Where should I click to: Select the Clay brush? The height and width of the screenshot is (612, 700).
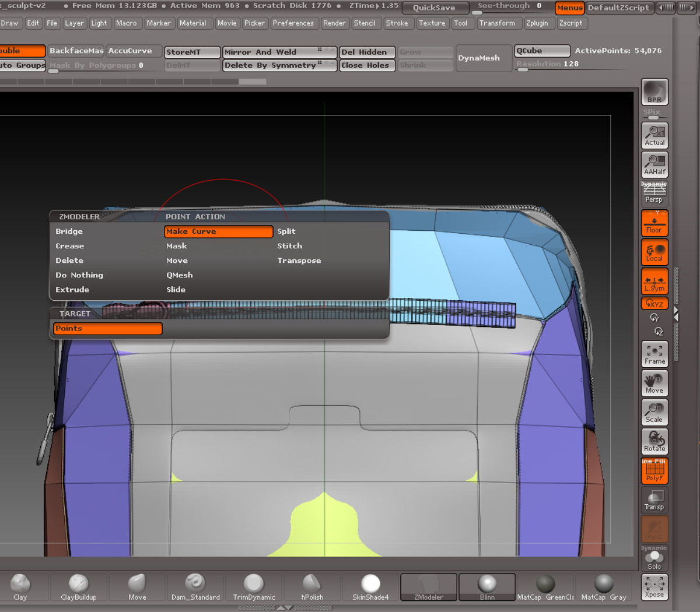tap(20, 587)
